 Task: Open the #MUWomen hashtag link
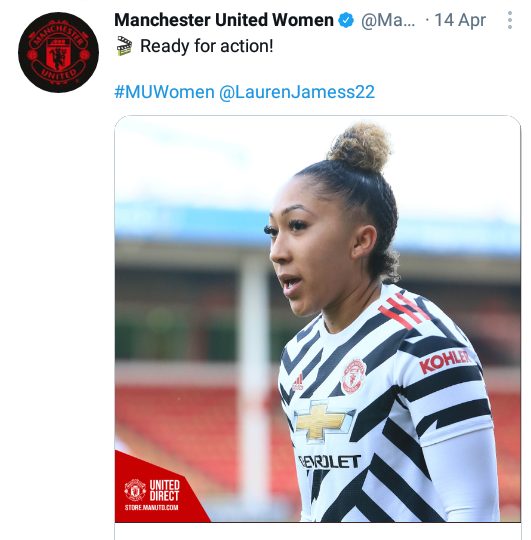(x=164, y=92)
